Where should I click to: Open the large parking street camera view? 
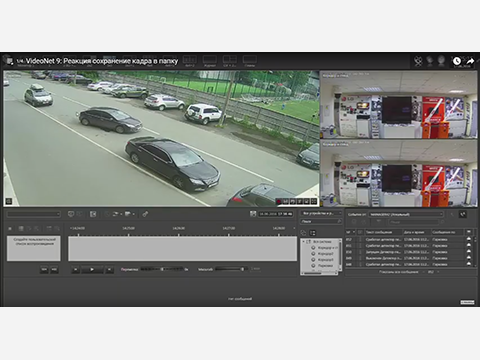[161, 138]
